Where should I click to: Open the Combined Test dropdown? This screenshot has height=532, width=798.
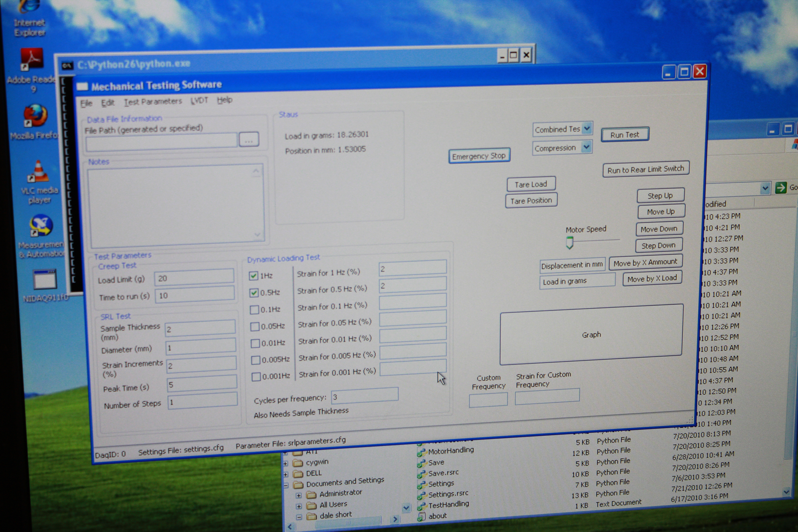point(587,129)
